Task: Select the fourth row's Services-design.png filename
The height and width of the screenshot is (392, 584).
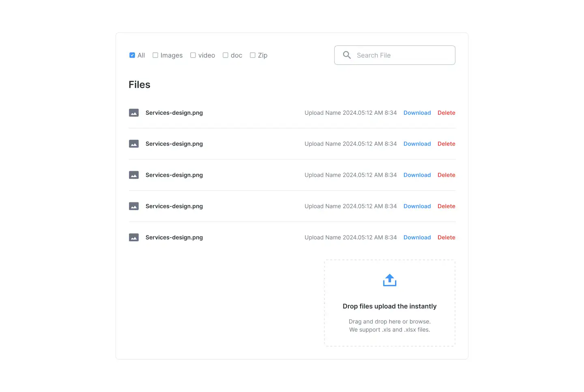Action: 174,206
